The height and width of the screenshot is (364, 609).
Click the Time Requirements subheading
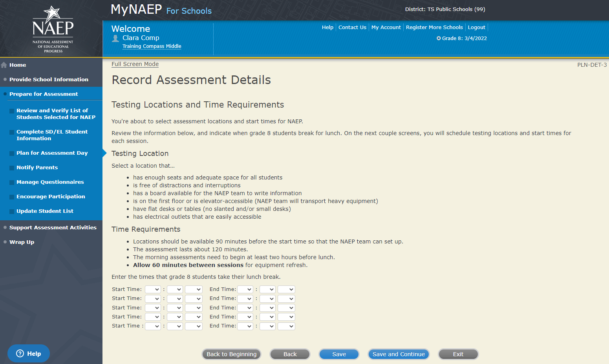point(146,229)
